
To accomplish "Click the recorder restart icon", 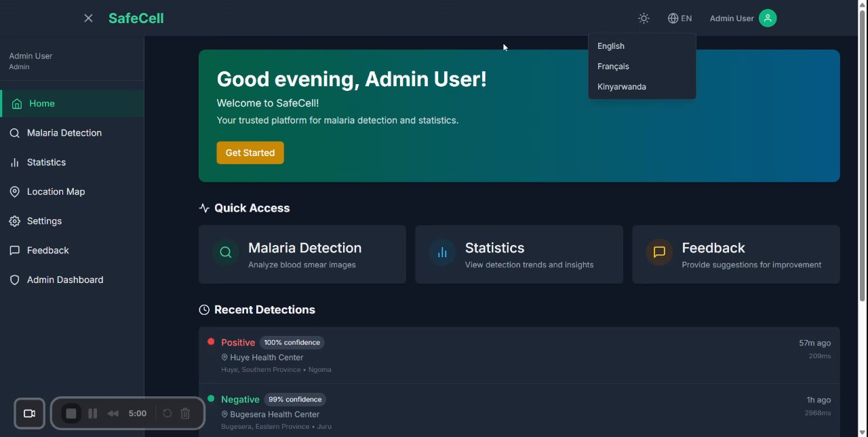I will [x=167, y=413].
